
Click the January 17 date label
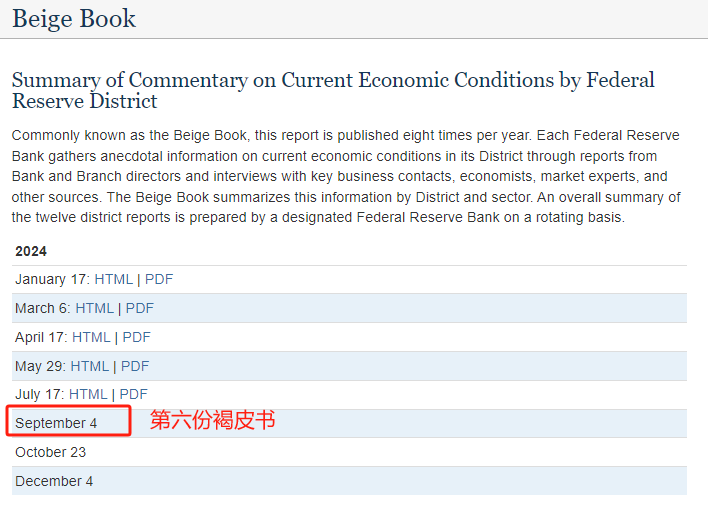coord(51,280)
